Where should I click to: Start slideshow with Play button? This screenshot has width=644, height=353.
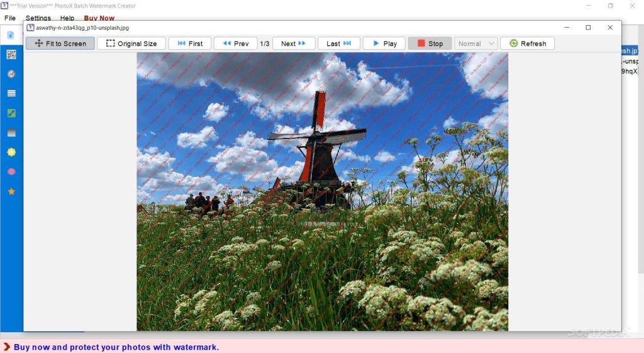pos(384,43)
